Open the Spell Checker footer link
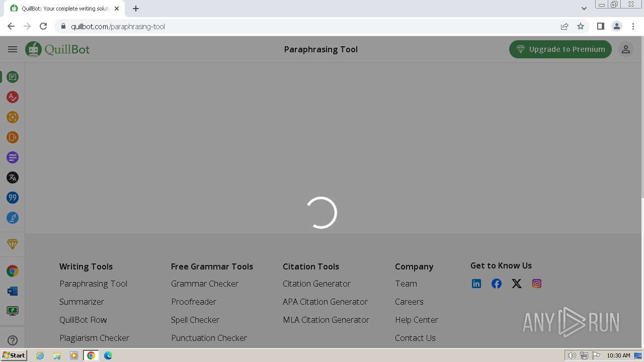This screenshot has width=644, height=362. coord(195,320)
